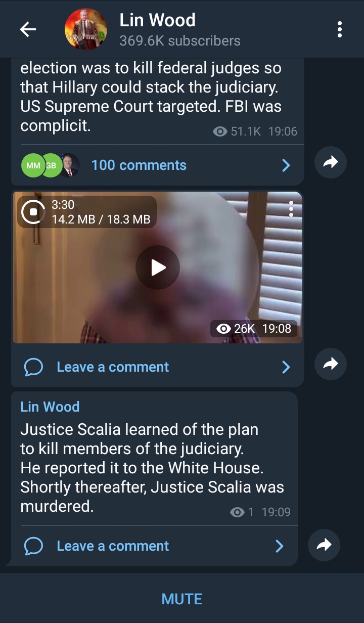Leave a comment on the Justice Scalia post
Viewport: 364px width, 623px height.
coord(113,546)
